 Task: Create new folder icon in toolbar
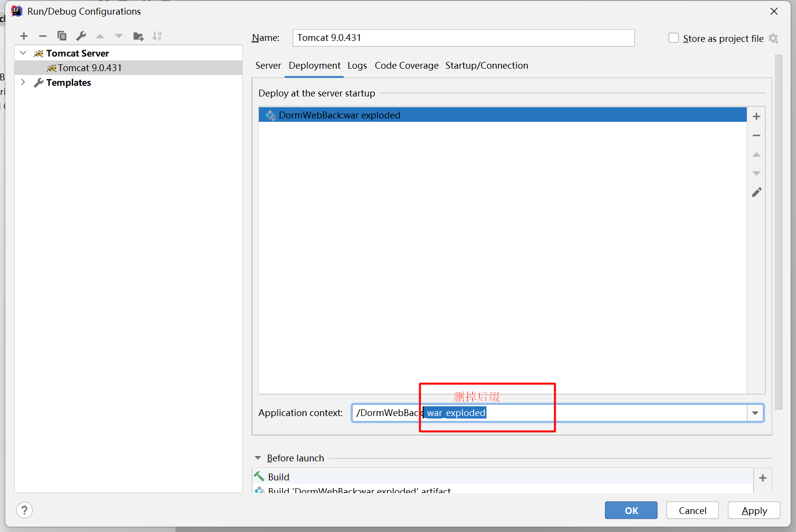138,36
